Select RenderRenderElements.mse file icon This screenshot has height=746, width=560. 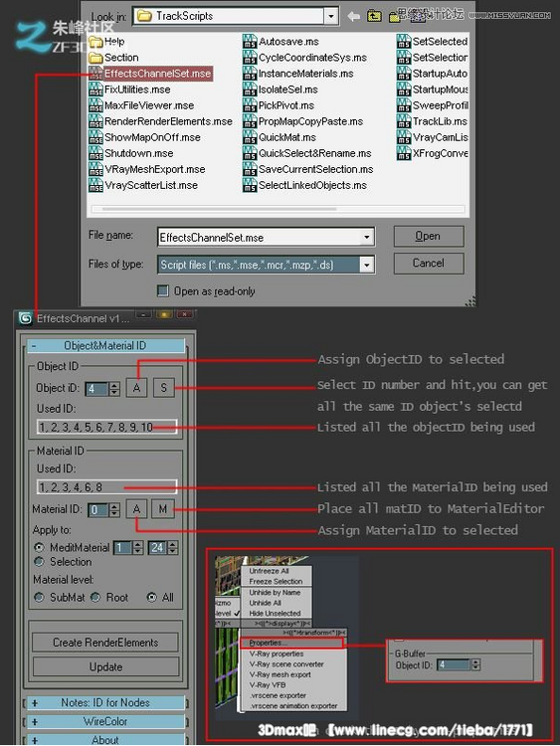[96, 121]
